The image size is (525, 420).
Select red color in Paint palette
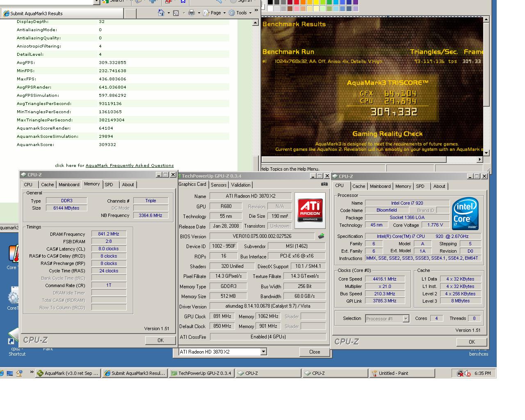pyautogui.click(x=296, y=2)
